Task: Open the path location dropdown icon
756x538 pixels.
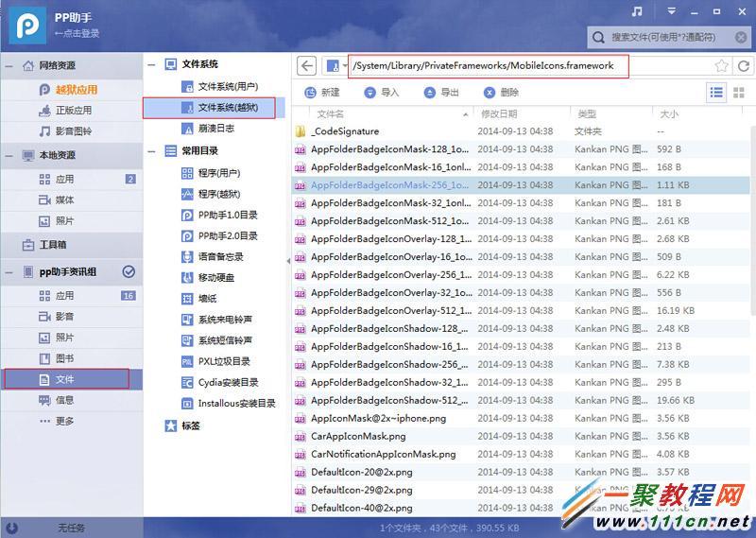Action: pos(336,66)
